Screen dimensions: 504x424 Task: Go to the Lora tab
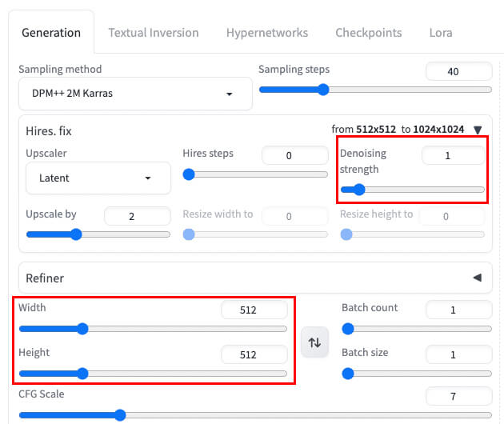click(441, 33)
